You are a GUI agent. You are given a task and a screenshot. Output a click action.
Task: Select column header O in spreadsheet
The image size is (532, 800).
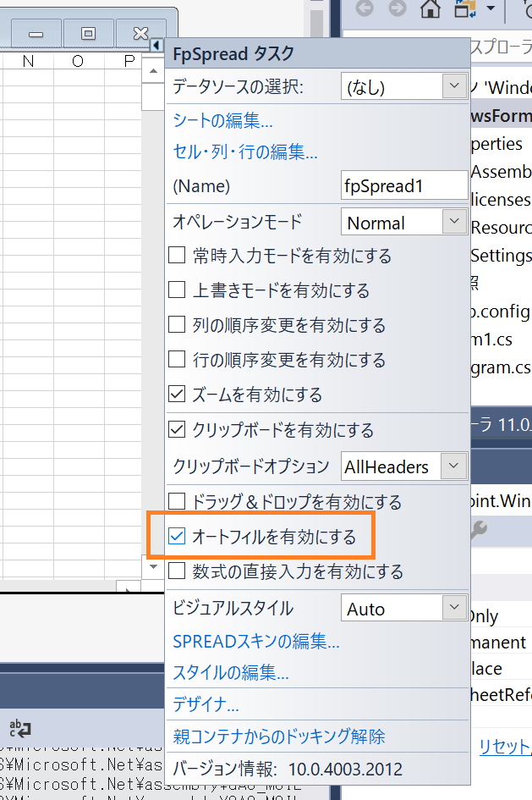point(78,61)
